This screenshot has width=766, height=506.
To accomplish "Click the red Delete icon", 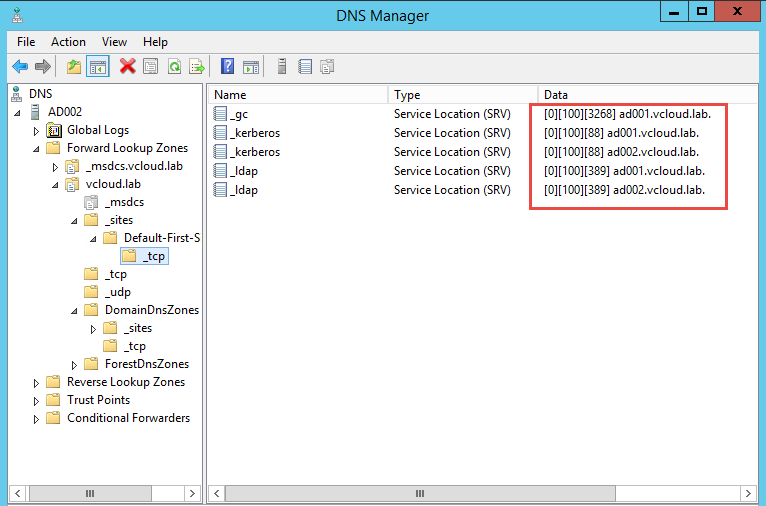I will (x=128, y=66).
